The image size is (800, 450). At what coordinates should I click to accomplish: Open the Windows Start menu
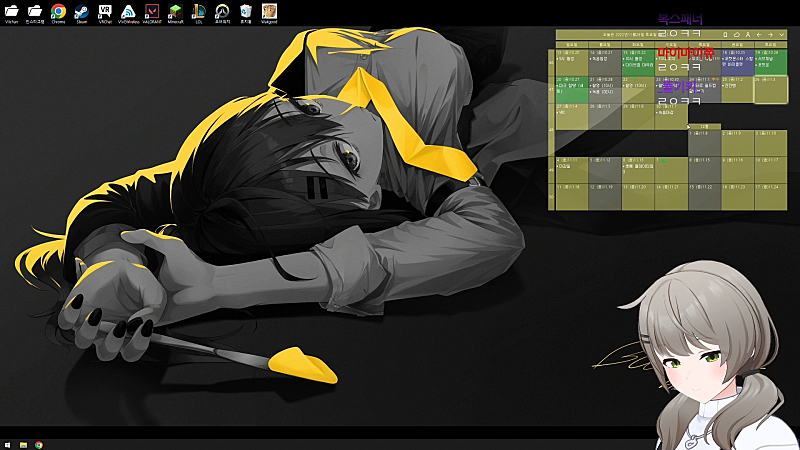[x=7, y=444]
